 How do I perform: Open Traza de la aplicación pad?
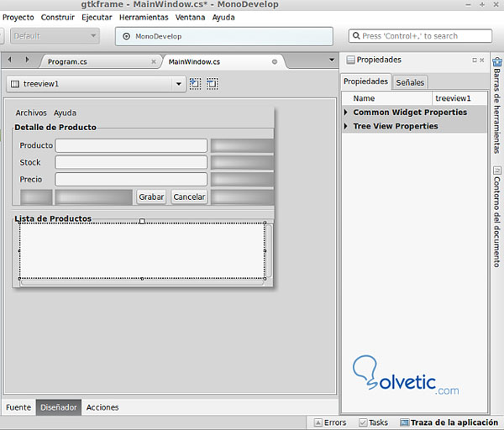[449, 422]
